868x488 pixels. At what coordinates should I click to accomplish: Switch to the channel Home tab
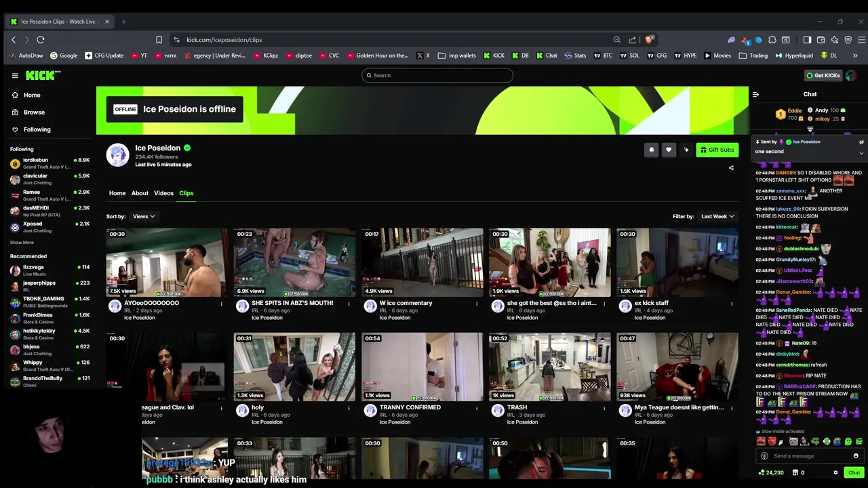117,193
